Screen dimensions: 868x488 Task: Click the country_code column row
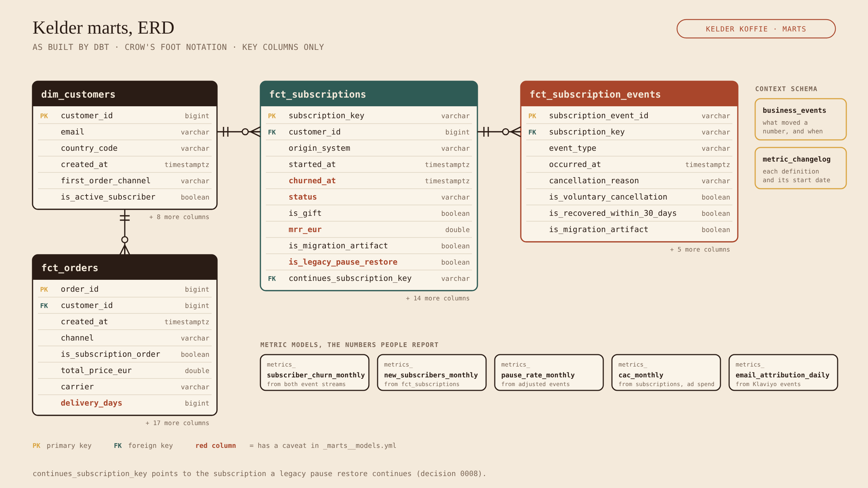tap(125, 148)
